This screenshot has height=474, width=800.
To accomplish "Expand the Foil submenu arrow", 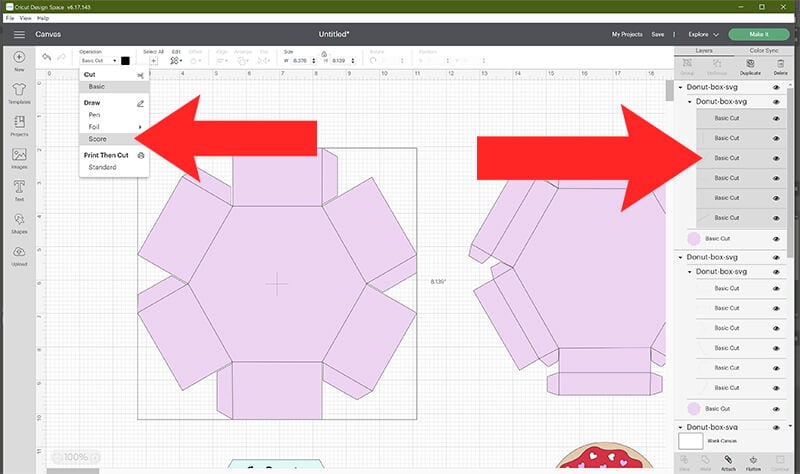I will click(x=140, y=127).
